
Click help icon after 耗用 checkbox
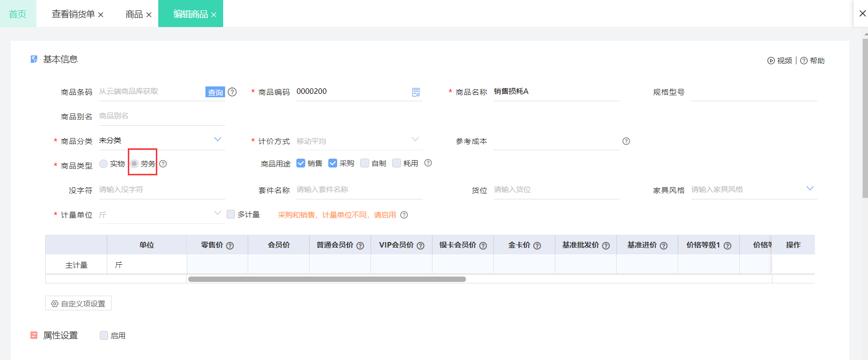coord(428,163)
